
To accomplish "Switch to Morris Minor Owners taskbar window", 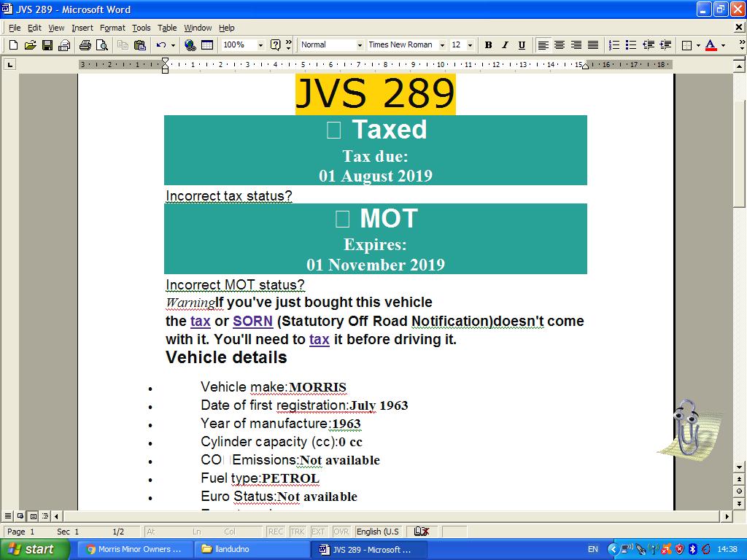I will 134,549.
